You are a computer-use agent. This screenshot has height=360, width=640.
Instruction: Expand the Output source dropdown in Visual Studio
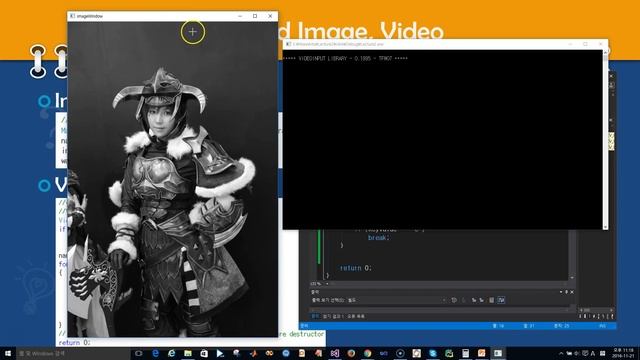point(444,300)
